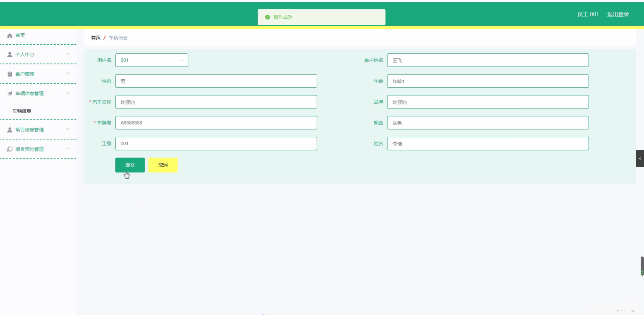Click the 客户姓名 field containing 王飞

click(488, 60)
